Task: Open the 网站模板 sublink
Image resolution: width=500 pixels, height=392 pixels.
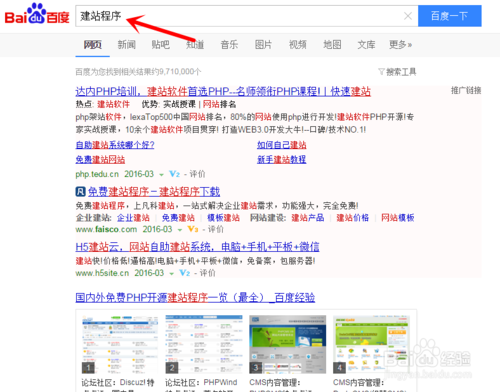Action: [x=398, y=218]
